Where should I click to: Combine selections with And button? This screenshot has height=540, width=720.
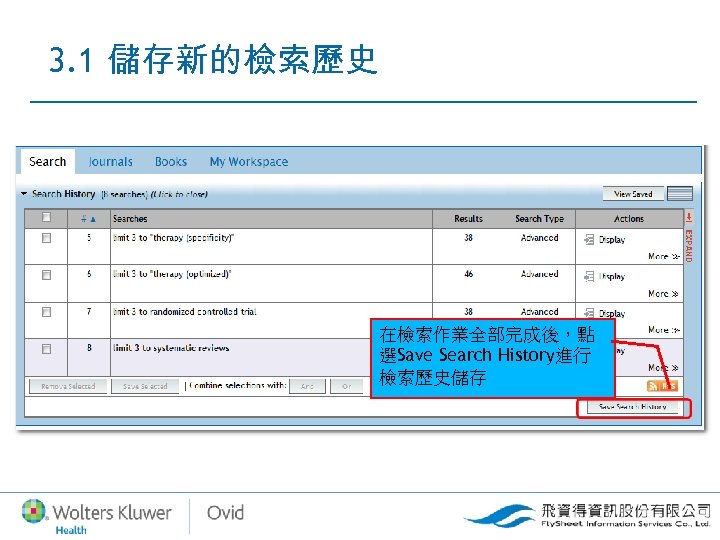click(307, 386)
